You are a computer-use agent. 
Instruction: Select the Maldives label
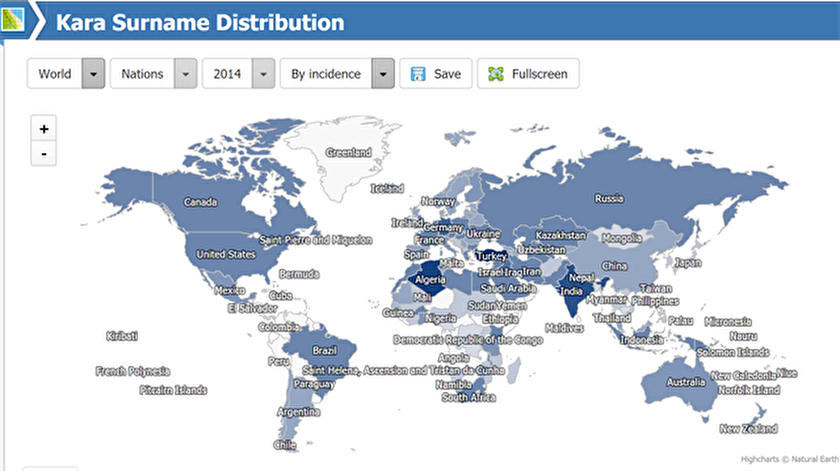pos(564,328)
